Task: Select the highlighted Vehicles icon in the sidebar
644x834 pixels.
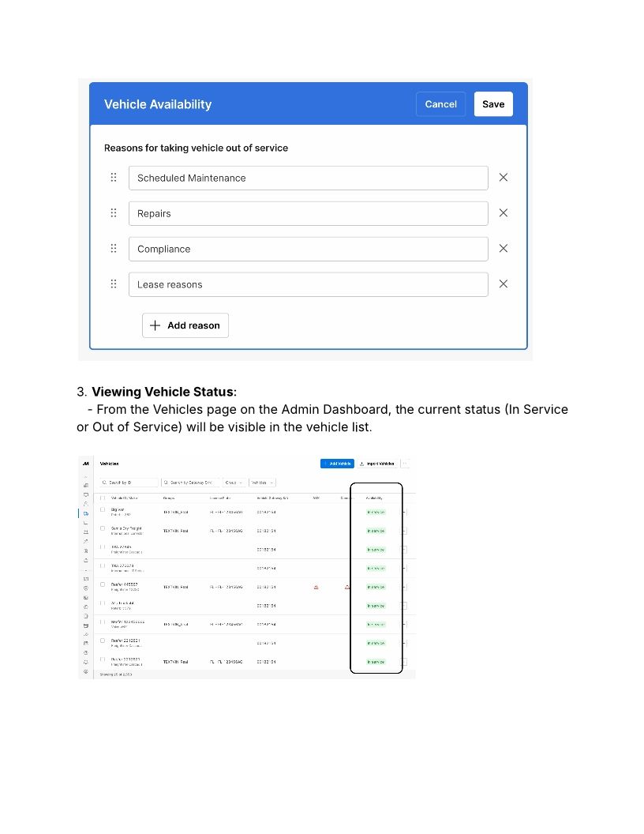Action: pos(85,513)
